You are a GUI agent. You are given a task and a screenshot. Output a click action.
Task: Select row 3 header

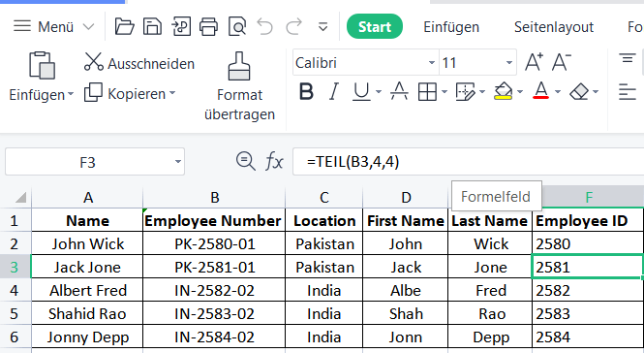coord(15,267)
